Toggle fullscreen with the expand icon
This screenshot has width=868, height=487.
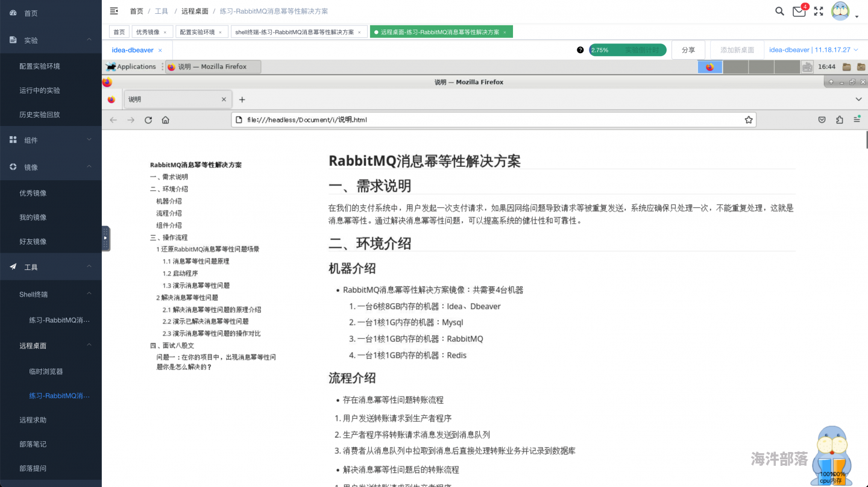pos(819,11)
